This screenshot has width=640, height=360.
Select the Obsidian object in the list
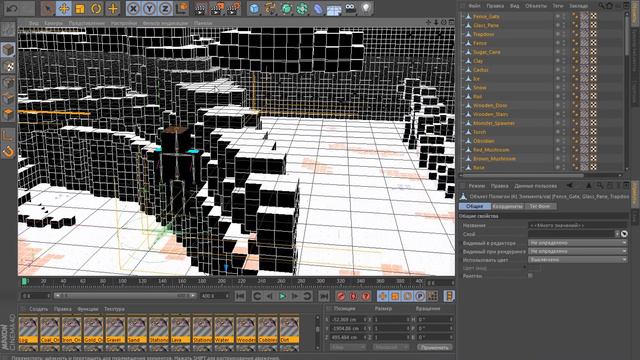pos(484,141)
